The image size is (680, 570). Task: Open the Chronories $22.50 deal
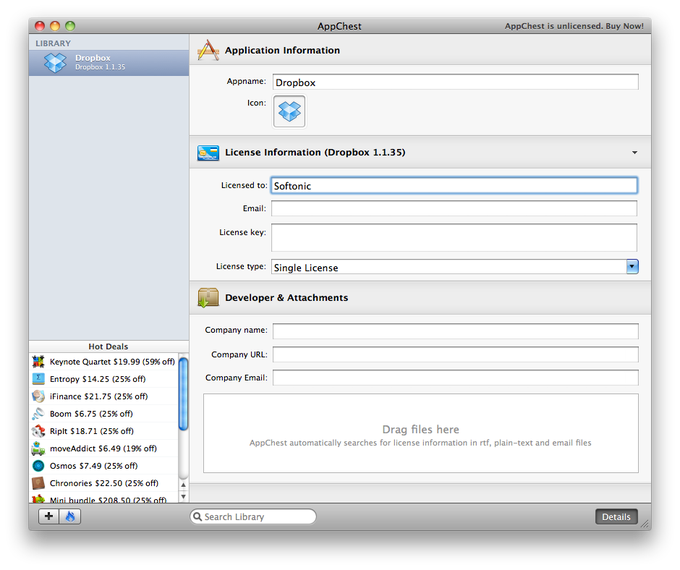[104, 483]
